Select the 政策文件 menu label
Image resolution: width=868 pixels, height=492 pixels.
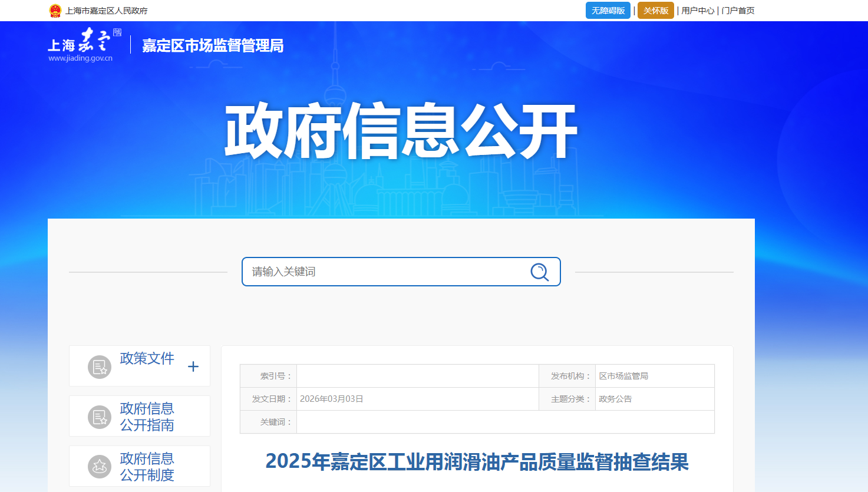click(147, 358)
